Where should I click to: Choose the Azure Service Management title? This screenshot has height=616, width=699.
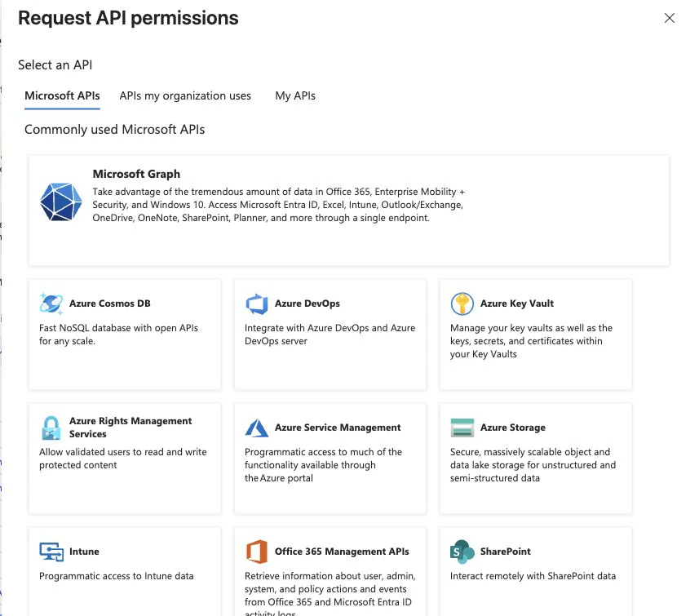(x=338, y=428)
